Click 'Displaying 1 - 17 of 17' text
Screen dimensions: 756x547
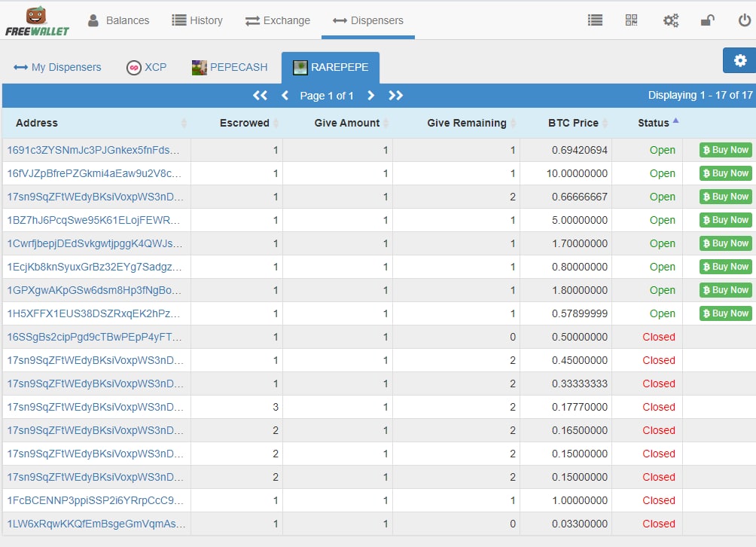[x=700, y=95]
